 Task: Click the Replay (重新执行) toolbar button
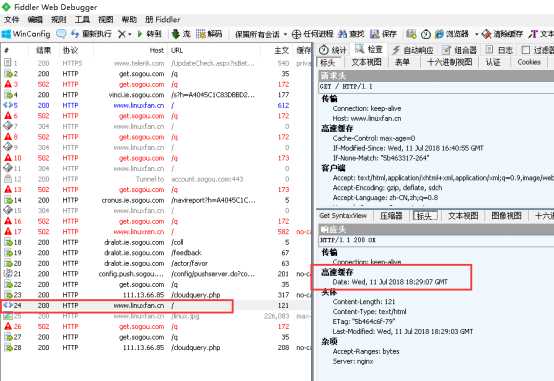click(x=91, y=34)
